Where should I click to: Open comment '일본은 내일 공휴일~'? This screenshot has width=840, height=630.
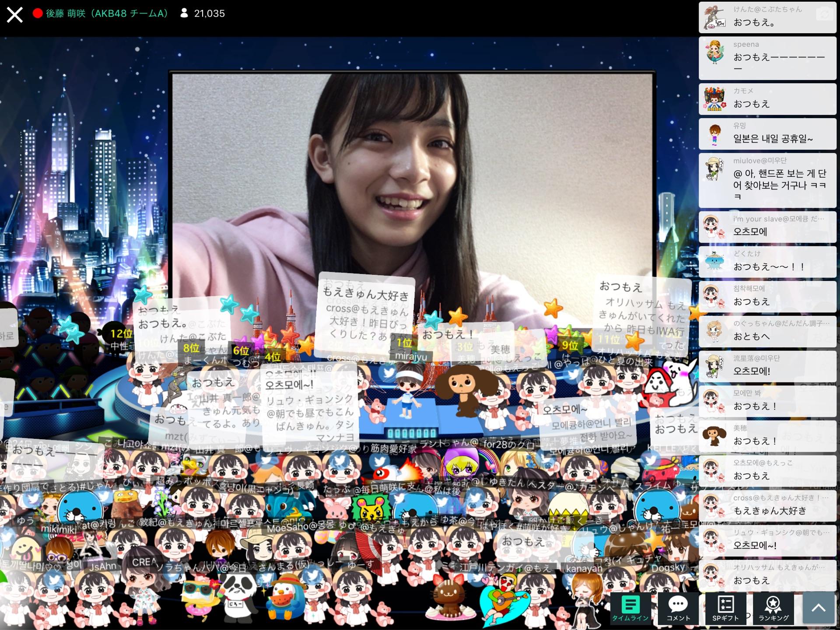pos(767,134)
